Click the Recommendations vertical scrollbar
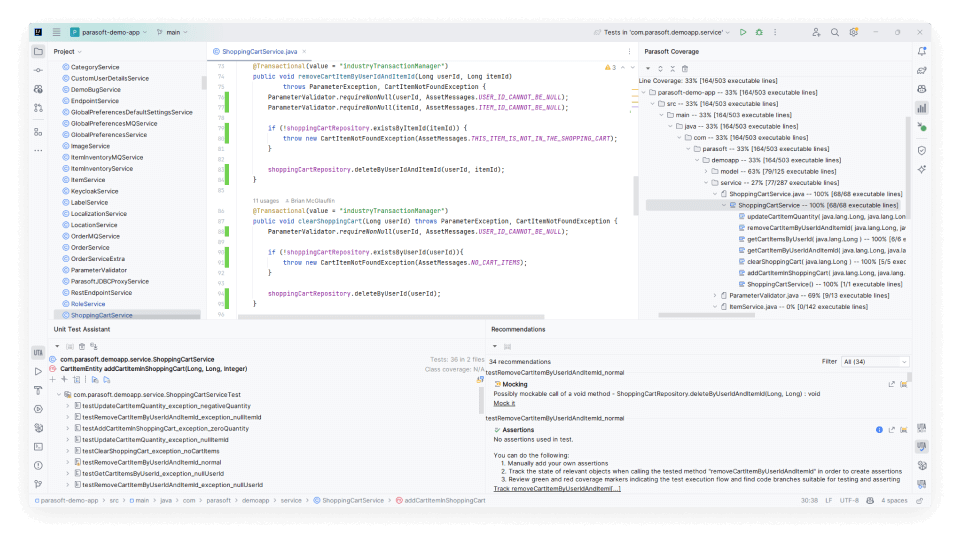 pyautogui.click(x=909, y=377)
